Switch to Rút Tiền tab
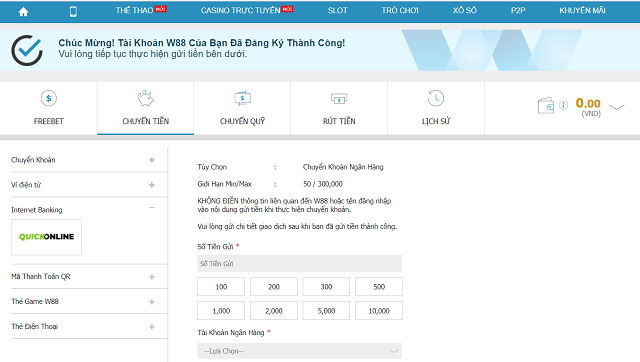Image resolution: width=640 pixels, height=362 pixels. pyautogui.click(x=339, y=108)
